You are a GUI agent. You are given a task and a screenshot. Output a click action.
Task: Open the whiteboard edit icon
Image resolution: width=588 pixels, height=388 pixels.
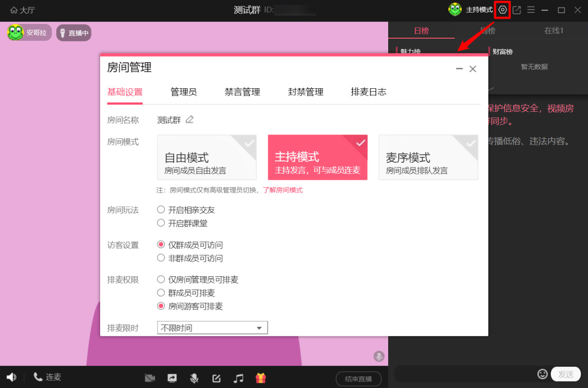point(216,378)
